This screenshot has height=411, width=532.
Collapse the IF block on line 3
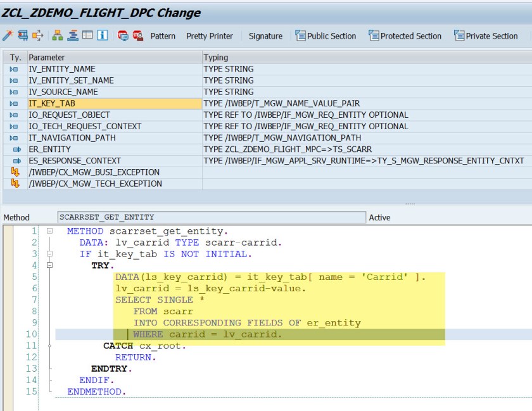49,254
